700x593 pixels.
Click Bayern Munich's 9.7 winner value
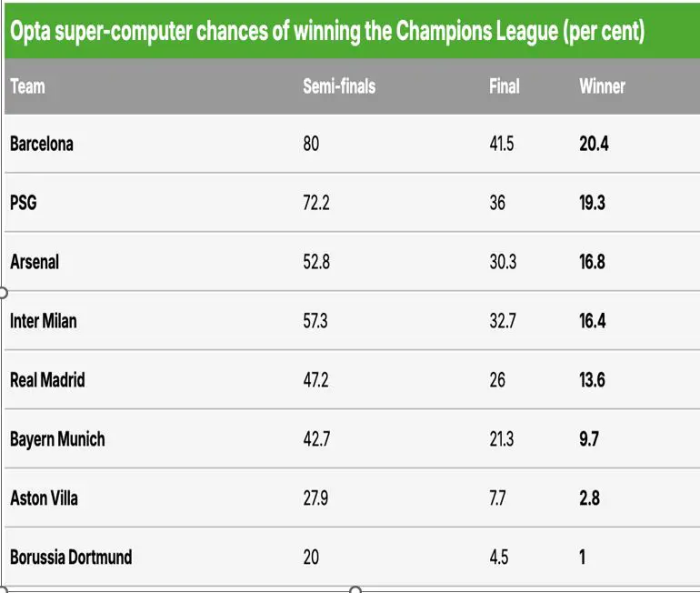[589, 439]
